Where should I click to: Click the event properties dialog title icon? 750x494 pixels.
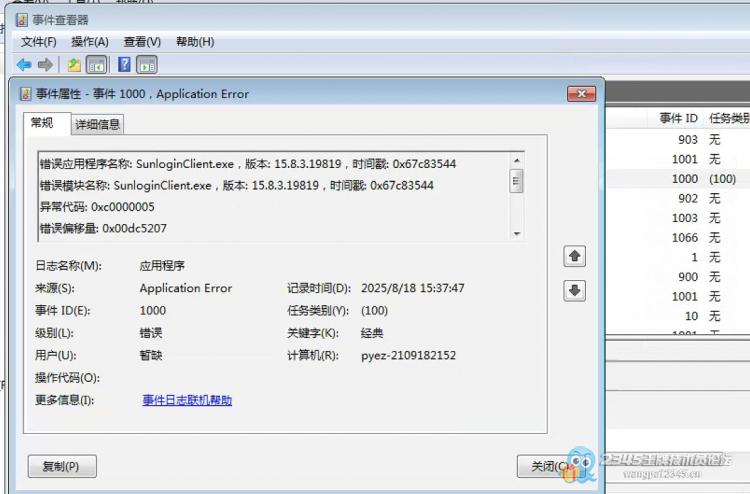click(x=25, y=94)
